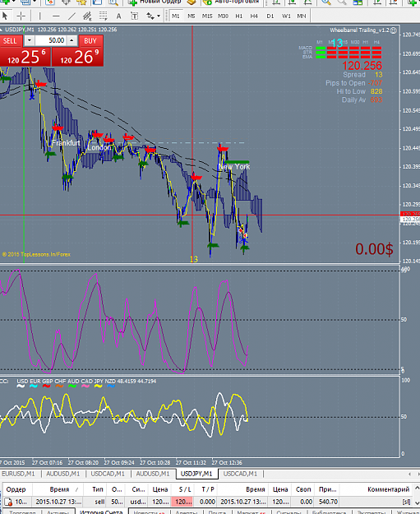The width and height of the screenshot is (420, 514).
Task: Click the 'Pips to Open' label
Action: (345, 83)
